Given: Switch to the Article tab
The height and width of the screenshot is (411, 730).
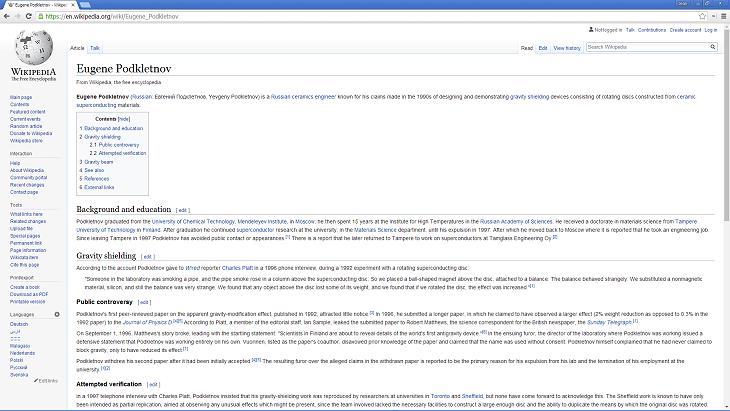Looking at the screenshot, I should click(77, 48).
